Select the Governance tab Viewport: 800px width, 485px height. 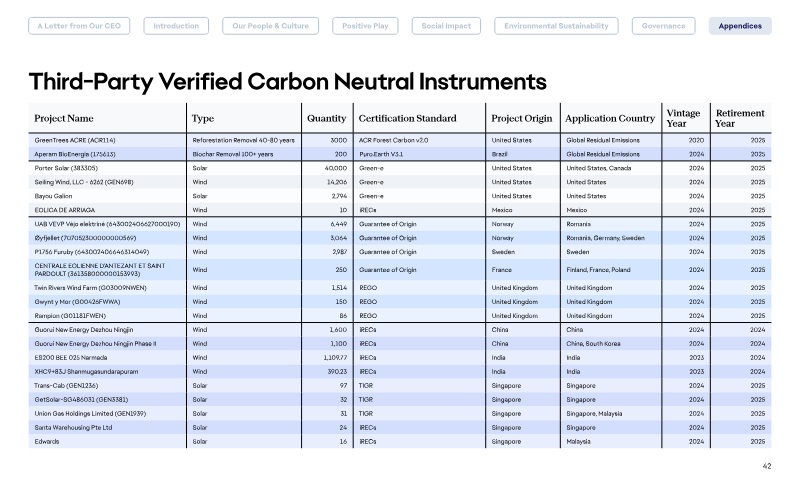pyautogui.click(x=663, y=26)
